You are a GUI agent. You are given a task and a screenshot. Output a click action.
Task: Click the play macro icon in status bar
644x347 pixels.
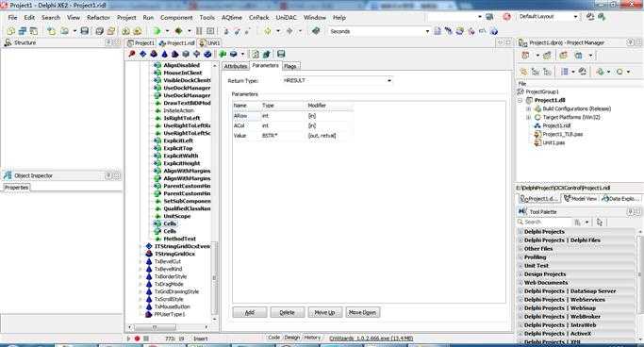coord(128,339)
